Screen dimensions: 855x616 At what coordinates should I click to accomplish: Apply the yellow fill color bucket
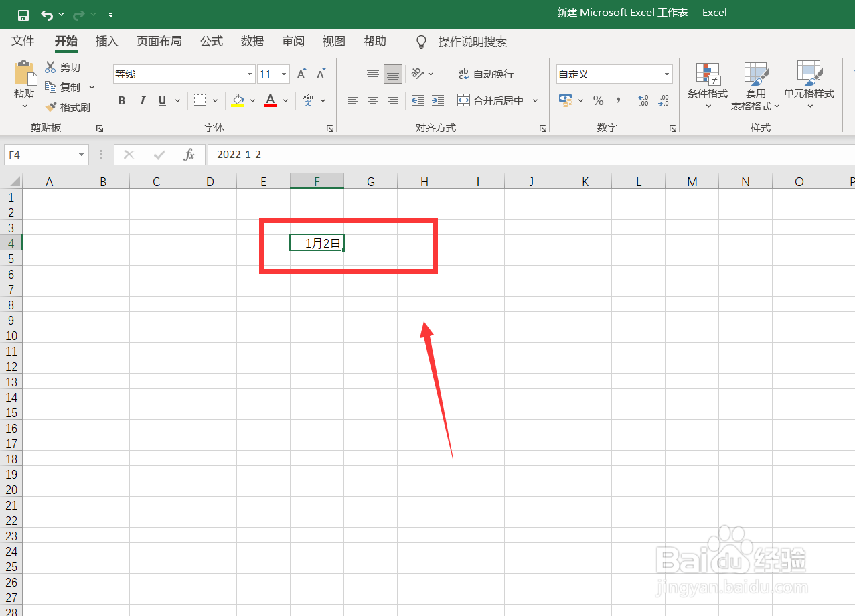coord(238,100)
